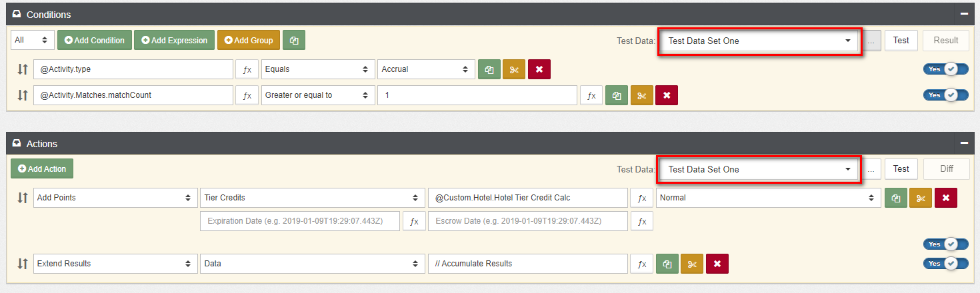Cut the @Activity.type condition row
Screen dimensions: 980x293
point(513,69)
